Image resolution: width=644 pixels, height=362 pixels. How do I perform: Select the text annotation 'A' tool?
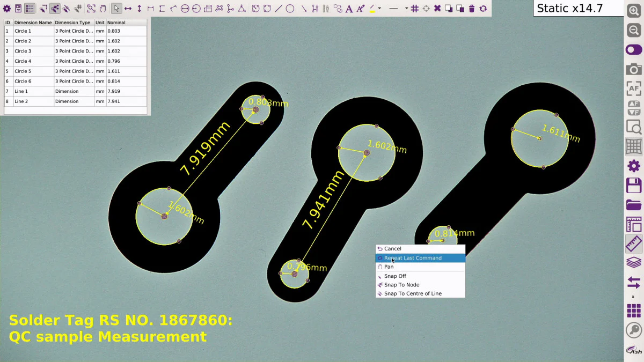[x=349, y=9]
